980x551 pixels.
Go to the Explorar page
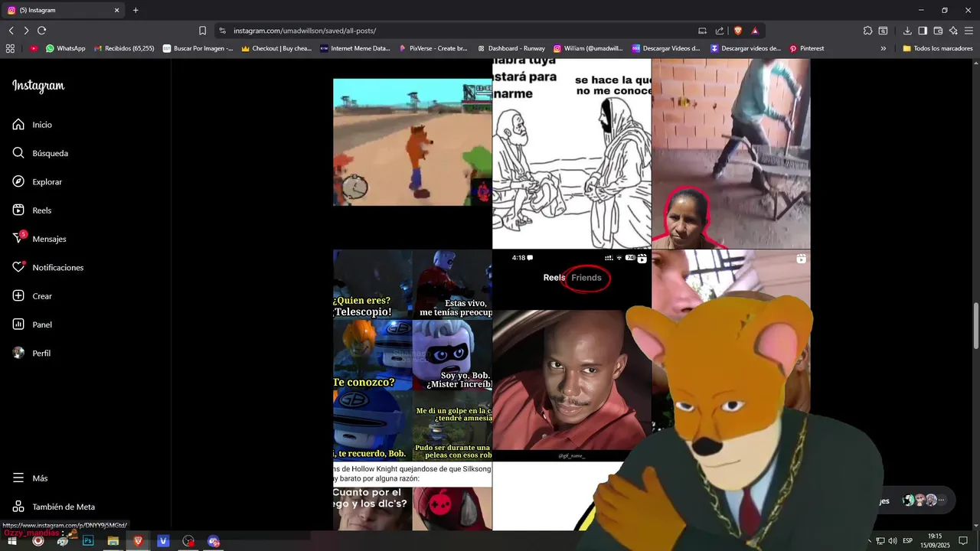pyautogui.click(x=37, y=182)
